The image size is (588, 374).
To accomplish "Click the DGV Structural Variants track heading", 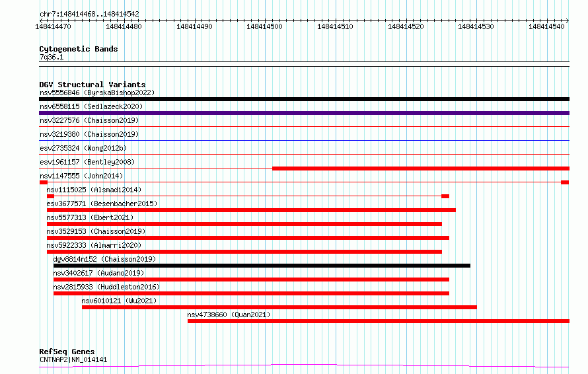I will tap(92, 85).
